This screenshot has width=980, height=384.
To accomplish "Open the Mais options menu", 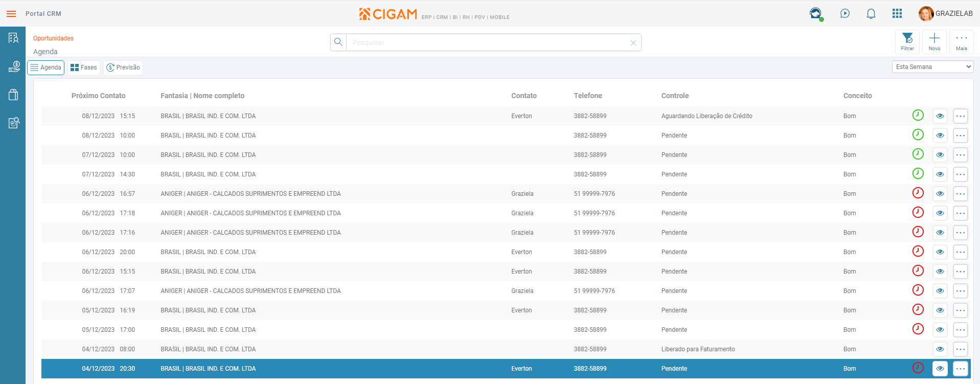I will 962,41.
